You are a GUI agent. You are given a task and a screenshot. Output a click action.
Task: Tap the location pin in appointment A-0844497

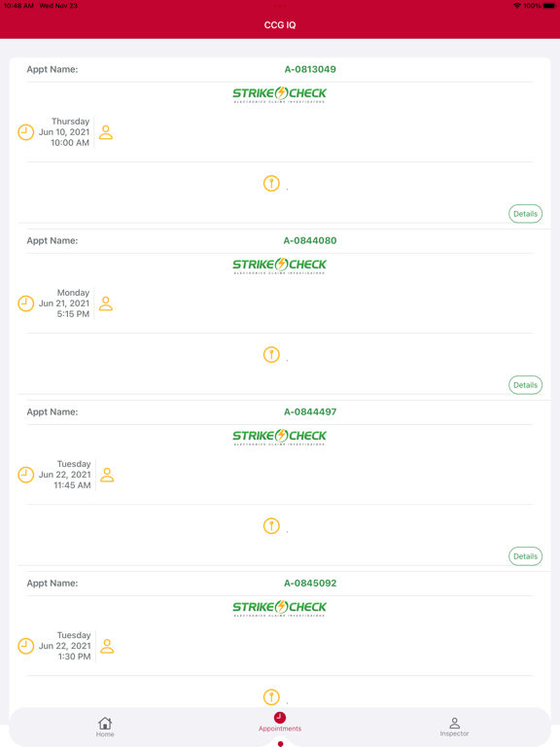coord(271,526)
